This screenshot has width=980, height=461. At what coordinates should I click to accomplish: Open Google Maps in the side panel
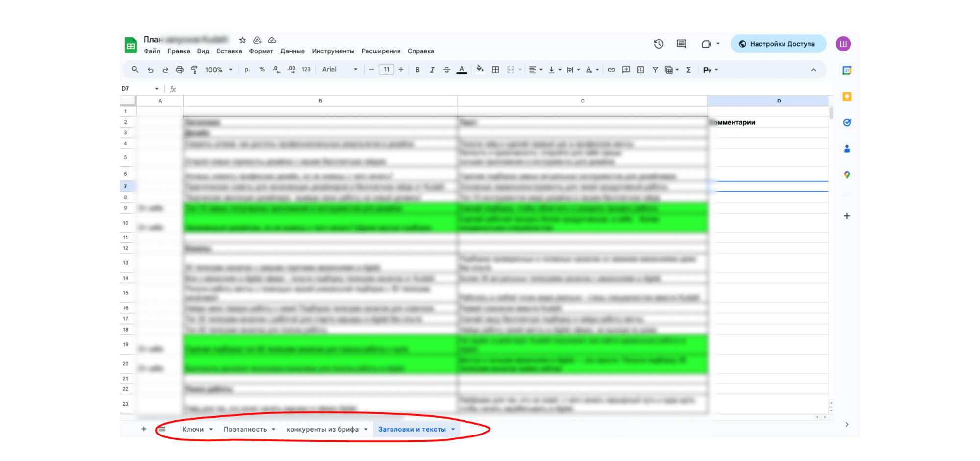847,175
